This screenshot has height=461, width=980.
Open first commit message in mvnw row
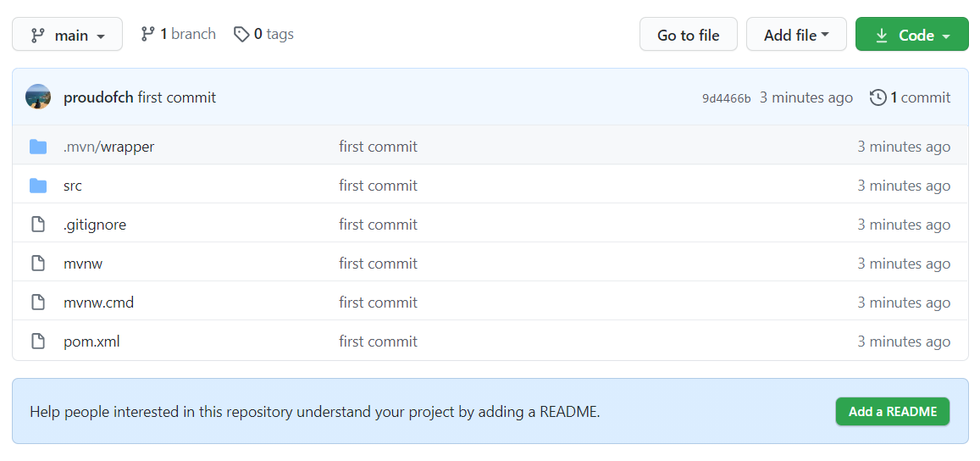378,264
